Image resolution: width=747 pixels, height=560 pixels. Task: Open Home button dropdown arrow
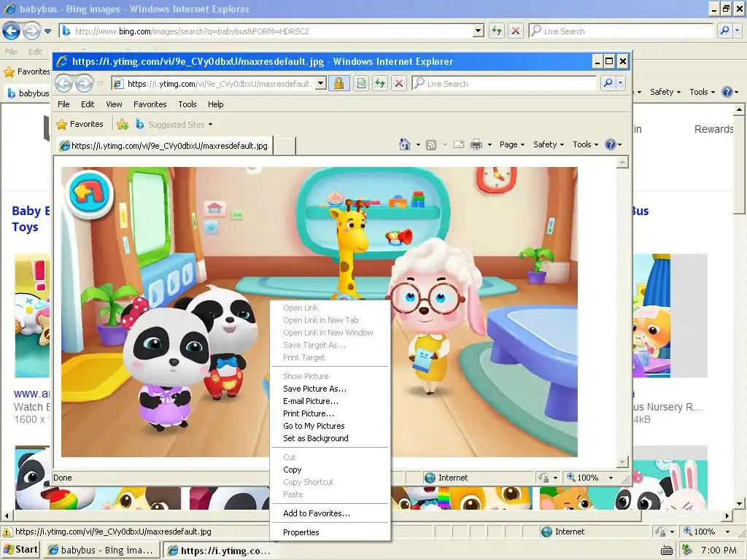tap(418, 145)
